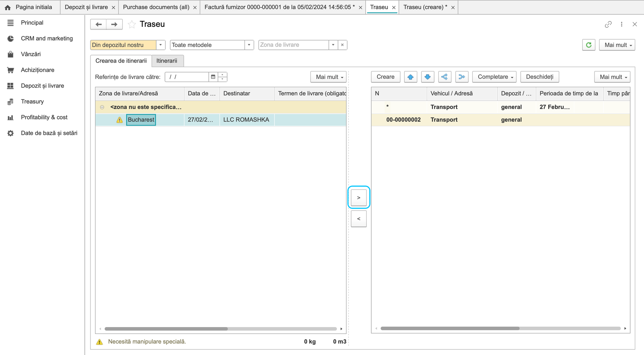
Task: Open Profitability & cost chart icon
Action: (x=11, y=117)
